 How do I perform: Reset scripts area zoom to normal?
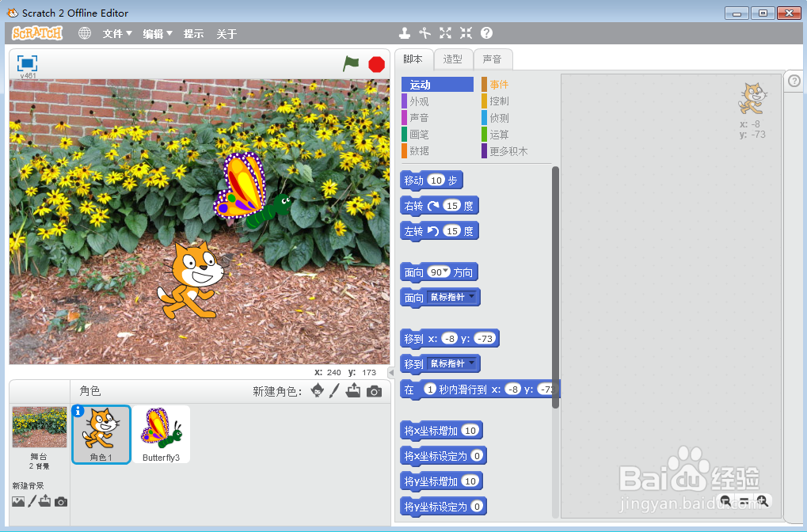744,501
